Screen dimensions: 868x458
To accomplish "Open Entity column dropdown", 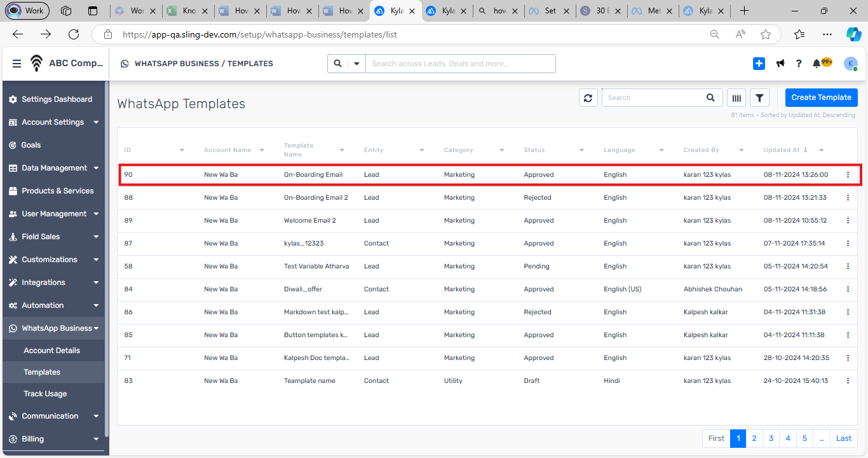I will 421,150.
